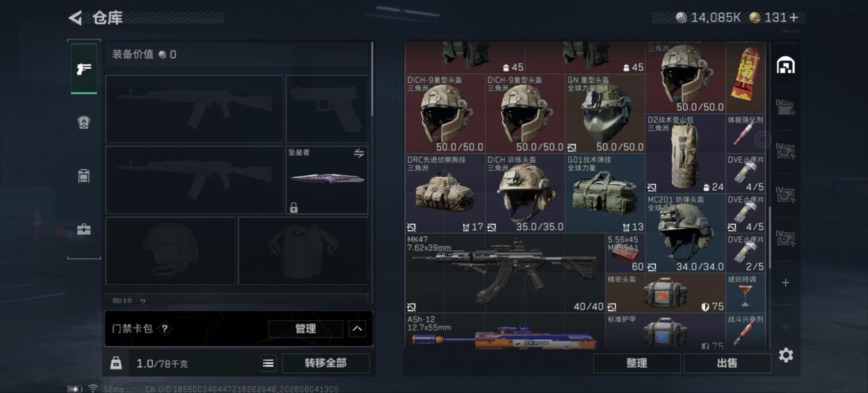The image size is (868, 393).
Task: Select the D2战术登山包 backpack
Action: pyautogui.click(x=685, y=154)
